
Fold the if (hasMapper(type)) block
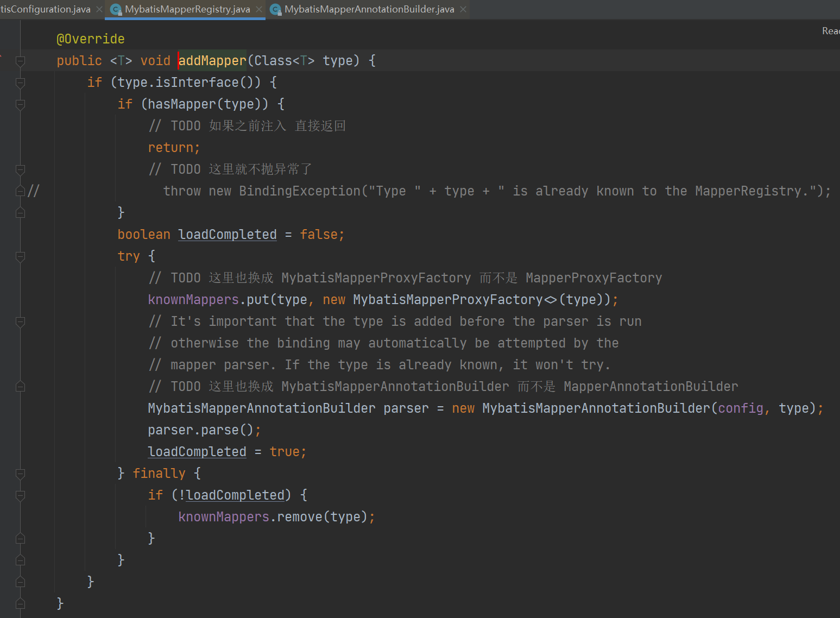(x=21, y=104)
